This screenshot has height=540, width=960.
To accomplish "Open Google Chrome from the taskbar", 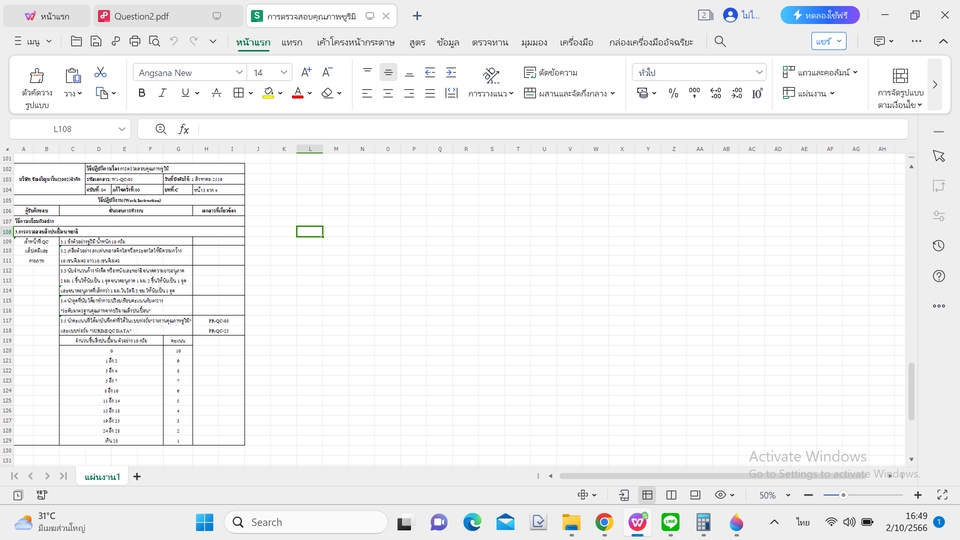I will coord(604,522).
